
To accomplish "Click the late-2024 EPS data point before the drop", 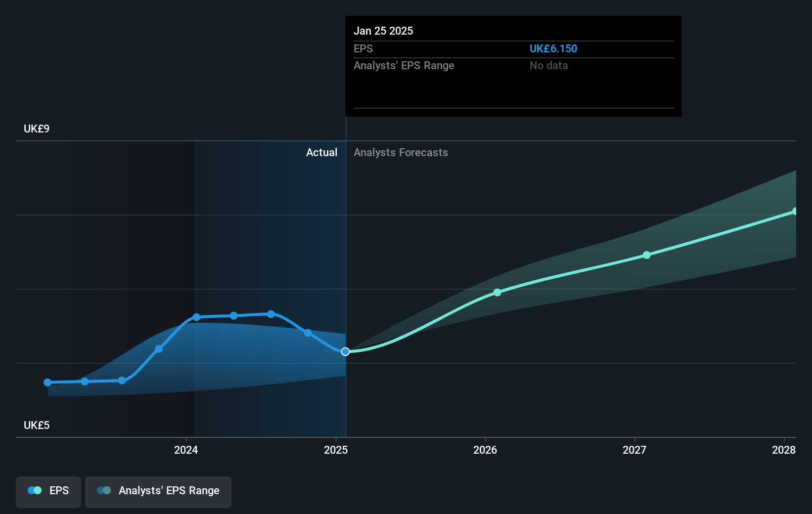I will click(x=308, y=333).
